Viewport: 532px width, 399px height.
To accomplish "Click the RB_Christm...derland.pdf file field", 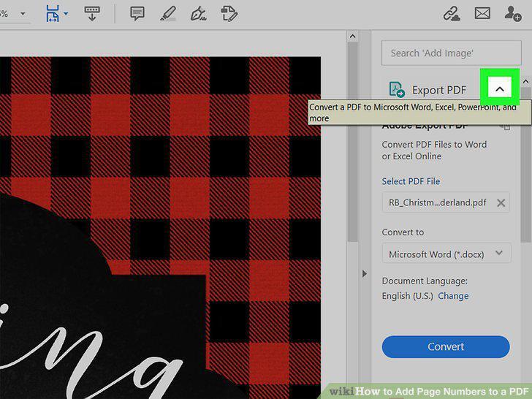I will [446, 202].
